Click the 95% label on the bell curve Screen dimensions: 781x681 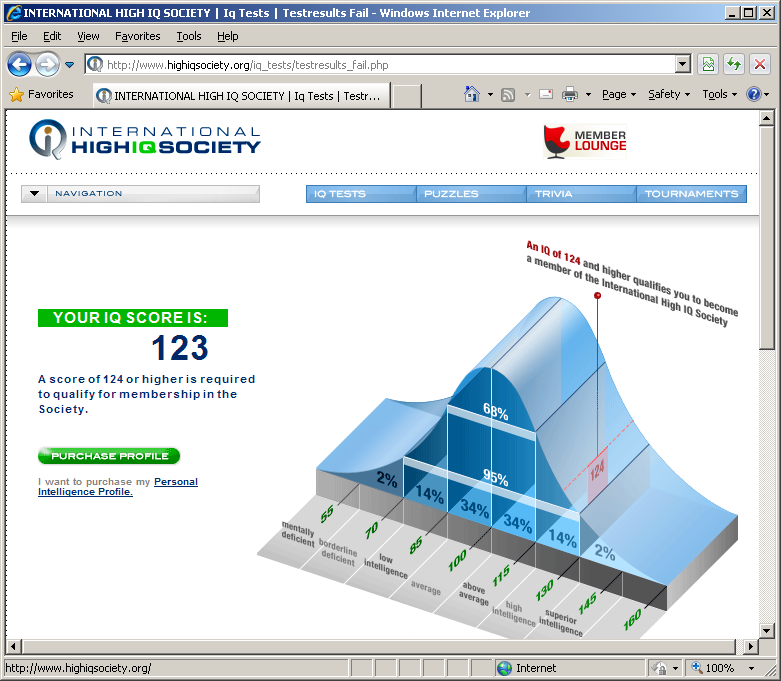[496, 477]
